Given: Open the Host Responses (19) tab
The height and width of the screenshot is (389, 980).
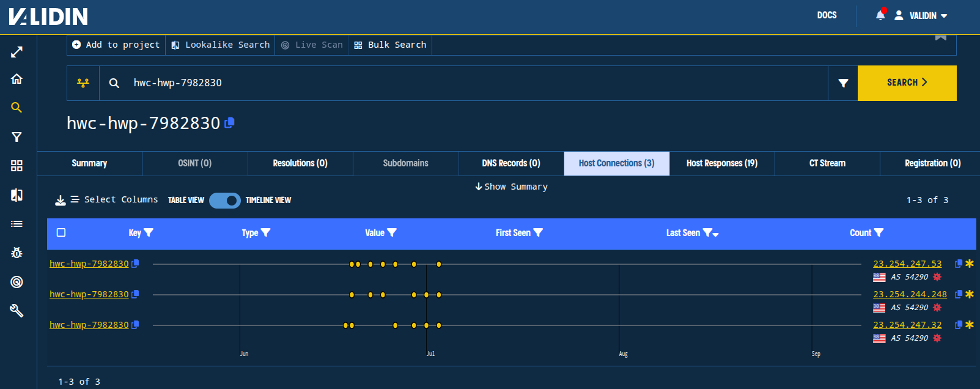Looking at the screenshot, I should (x=722, y=163).
